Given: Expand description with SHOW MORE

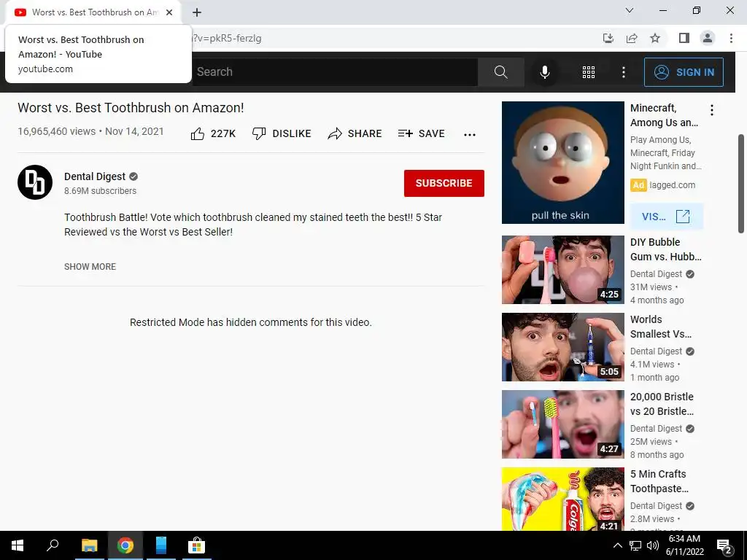Looking at the screenshot, I should 90,267.
